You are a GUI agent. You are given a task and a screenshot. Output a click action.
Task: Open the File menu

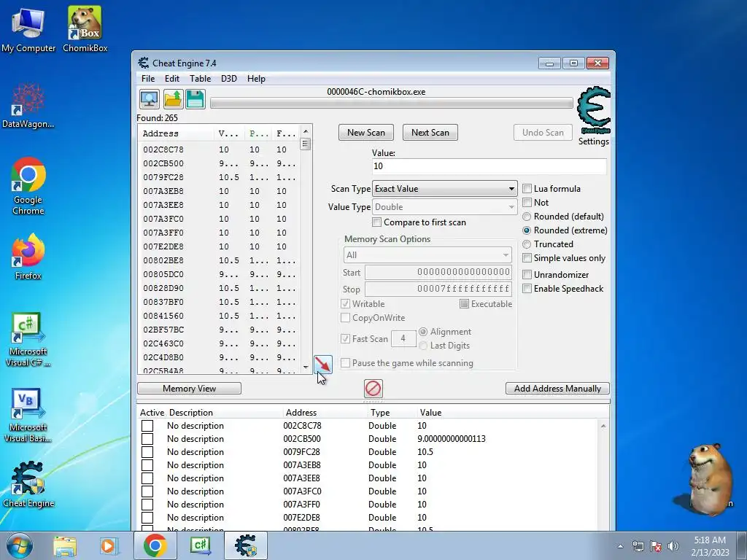148,79
